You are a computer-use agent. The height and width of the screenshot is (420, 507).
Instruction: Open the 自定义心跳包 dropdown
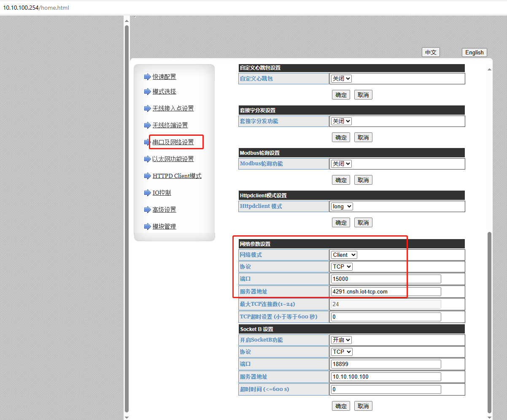341,78
